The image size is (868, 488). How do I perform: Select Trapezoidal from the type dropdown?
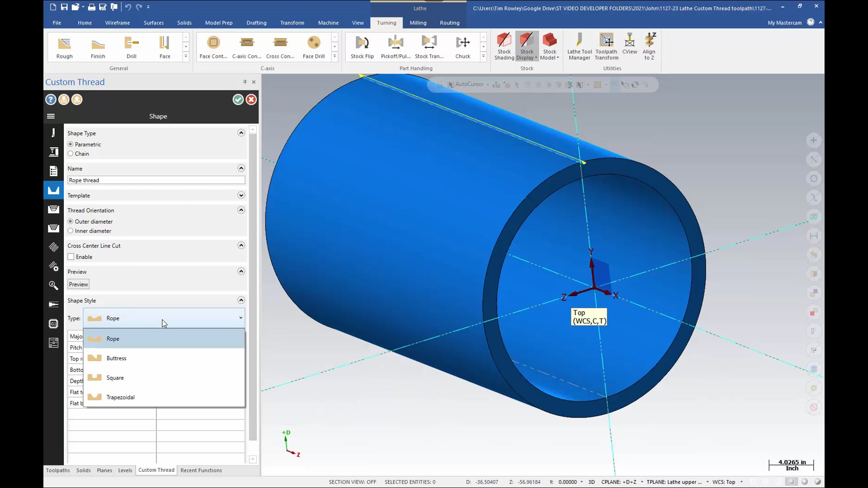pos(120,397)
